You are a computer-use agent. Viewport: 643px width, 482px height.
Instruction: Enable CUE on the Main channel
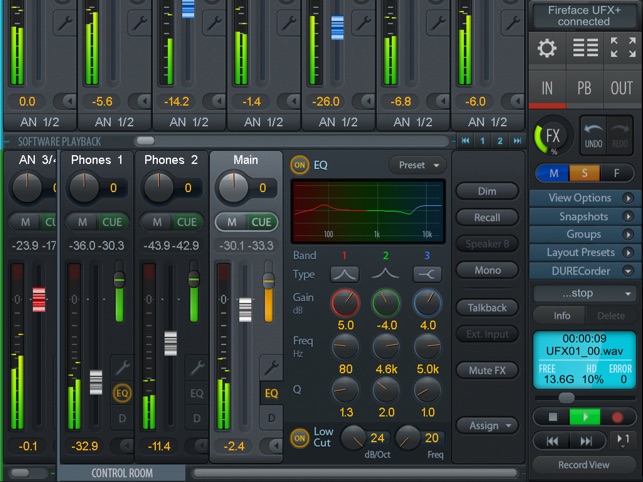(x=261, y=222)
